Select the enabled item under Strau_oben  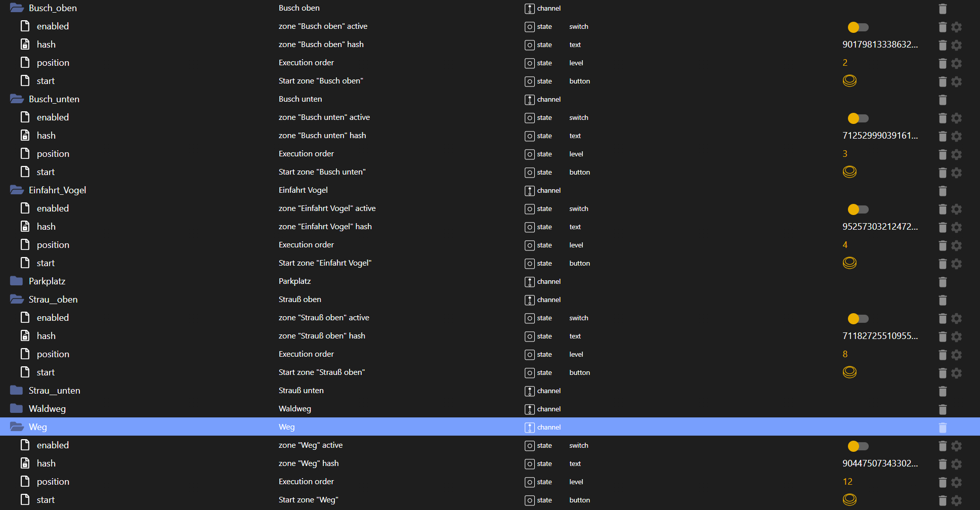click(53, 318)
